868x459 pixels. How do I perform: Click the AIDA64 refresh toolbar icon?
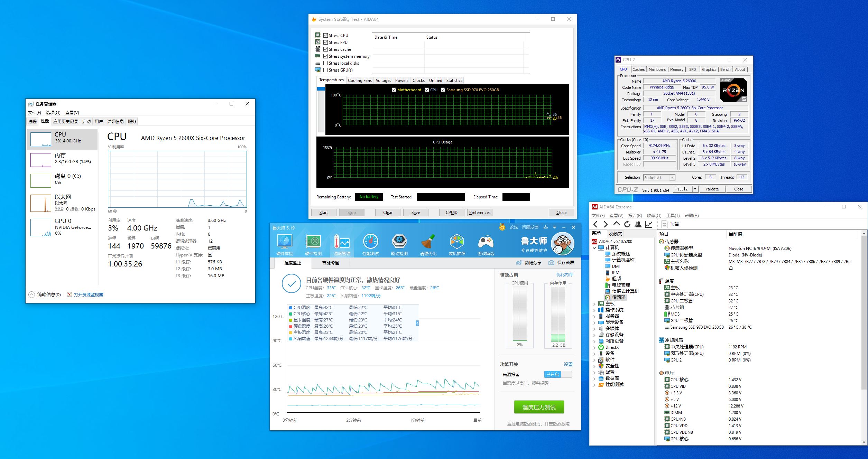click(627, 224)
